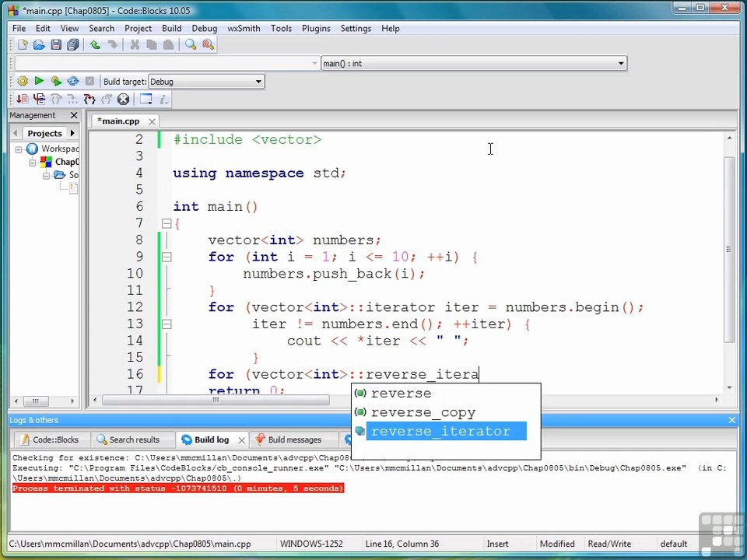This screenshot has height=560, width=747.
Task: Click the Next instruction debug icon
Action: click(x=73, y=99)
